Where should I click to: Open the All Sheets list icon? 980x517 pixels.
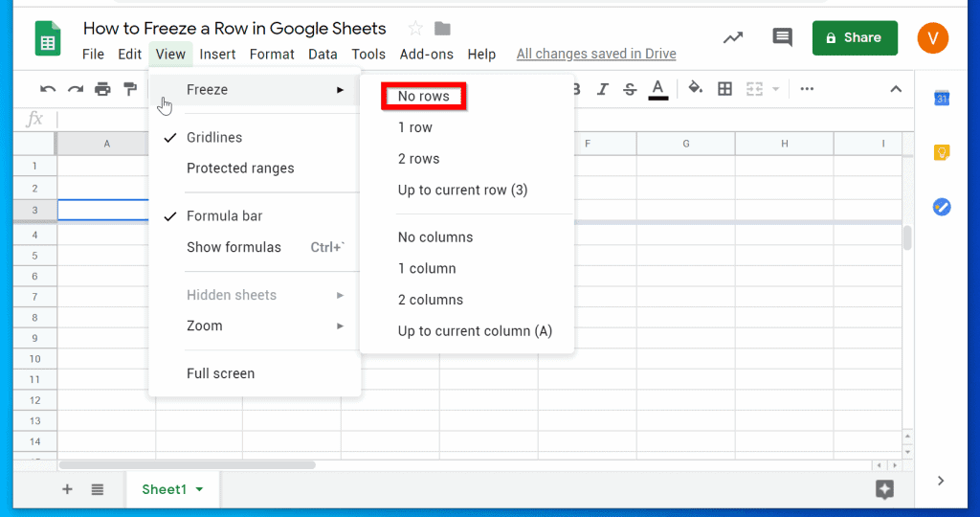tap(97, 489)
